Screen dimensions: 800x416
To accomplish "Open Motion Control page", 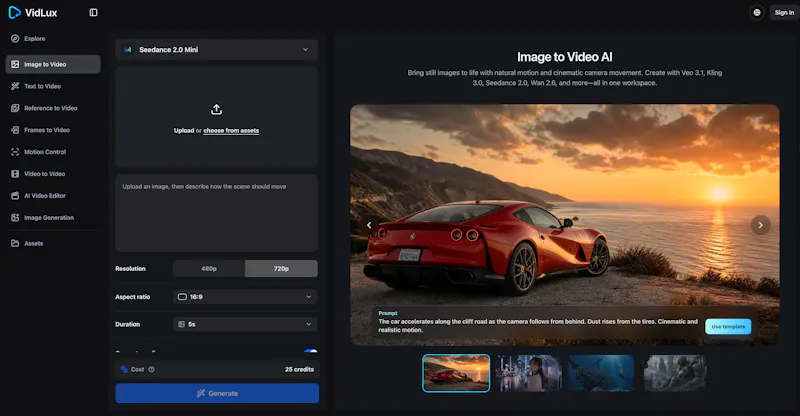I will tap(53, 152).
